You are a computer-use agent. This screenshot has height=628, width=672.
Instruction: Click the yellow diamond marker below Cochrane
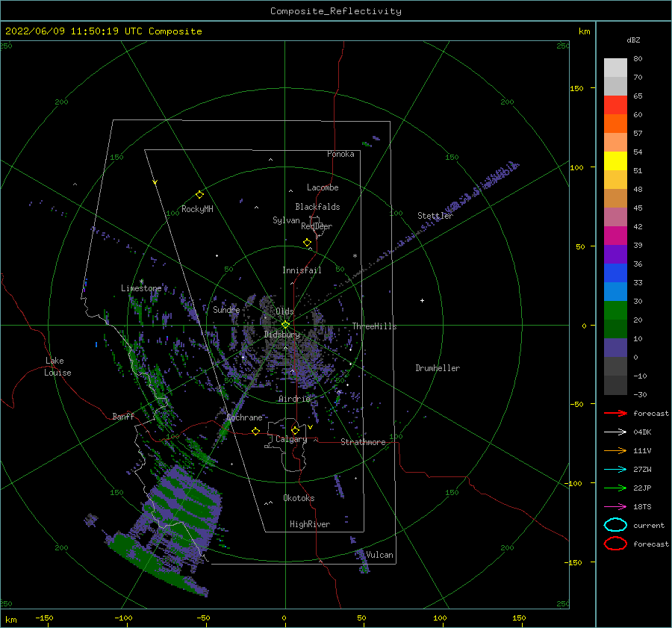pyautogui.click(x=255, y=431)
